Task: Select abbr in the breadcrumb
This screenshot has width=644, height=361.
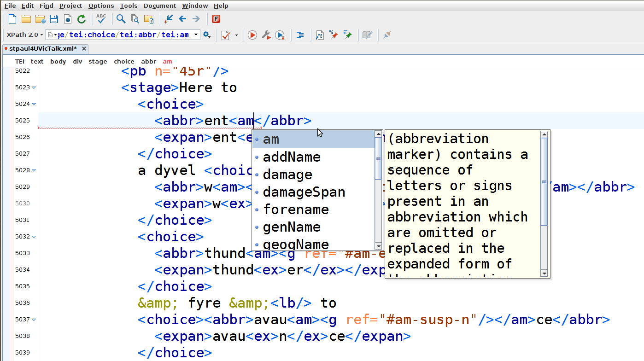Action: click(x=148, y=61)
